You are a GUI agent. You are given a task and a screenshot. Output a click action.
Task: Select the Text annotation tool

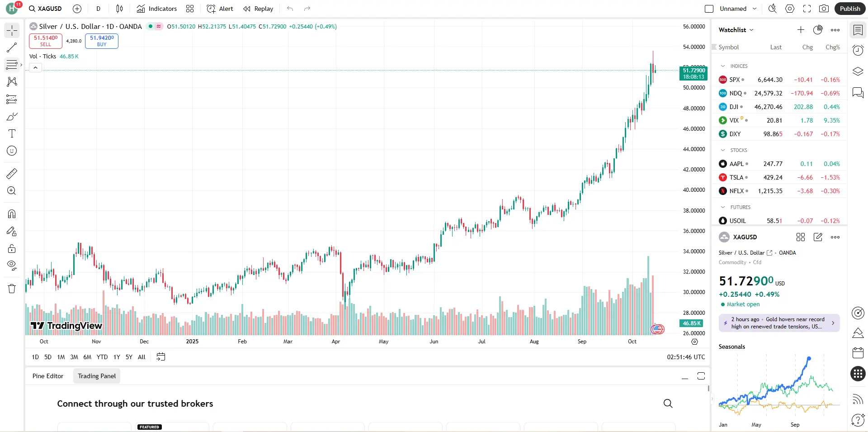[12, 133]
